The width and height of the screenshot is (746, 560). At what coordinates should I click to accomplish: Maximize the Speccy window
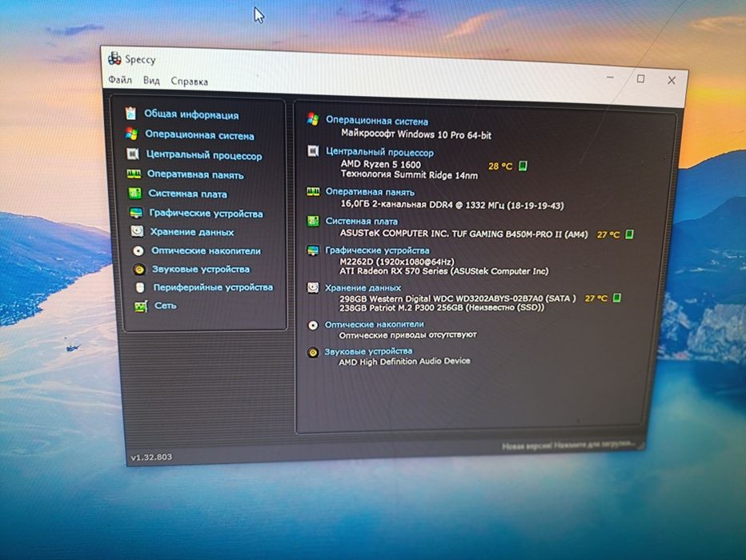[641, 78]
